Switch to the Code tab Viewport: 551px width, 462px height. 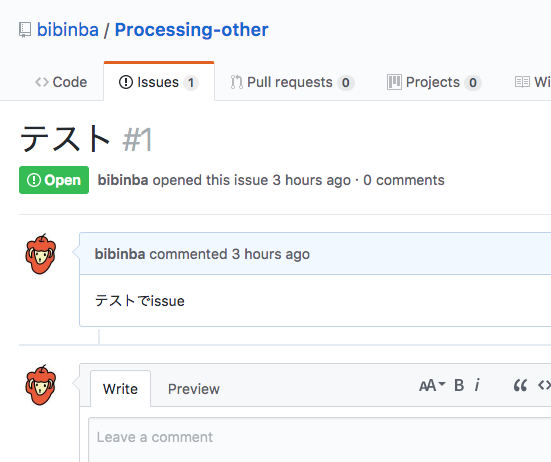[61, 82]
